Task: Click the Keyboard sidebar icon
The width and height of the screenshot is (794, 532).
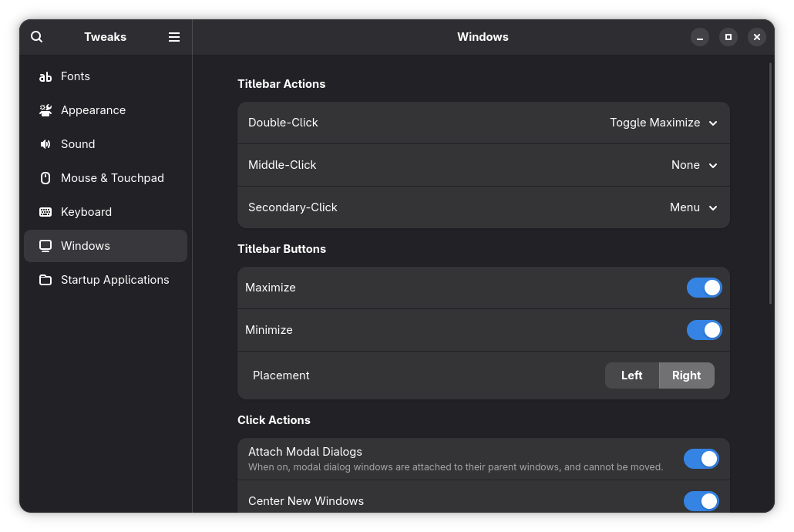Action: click(x=45, y=212)
